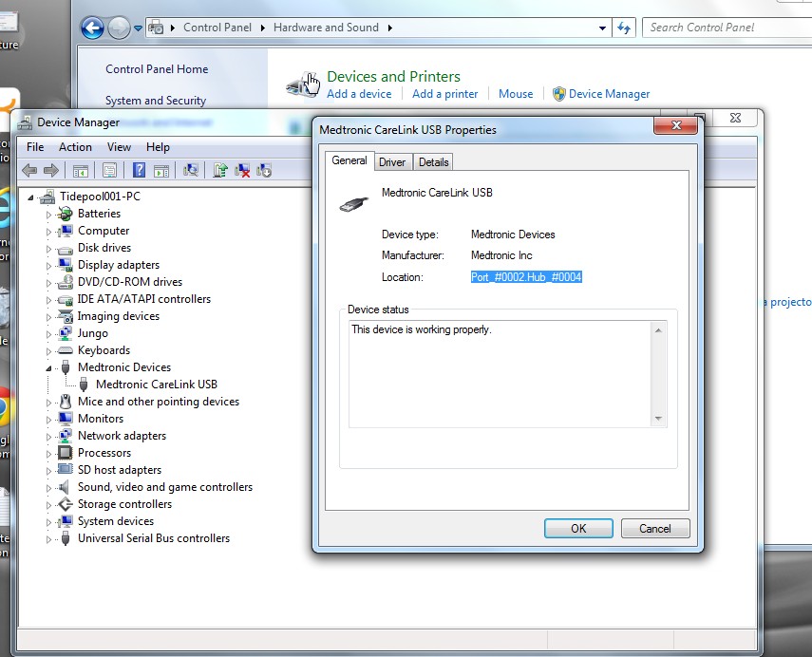Expand the Monitors node
This screenshot has width=812, height=657.
tap(48, 420)
